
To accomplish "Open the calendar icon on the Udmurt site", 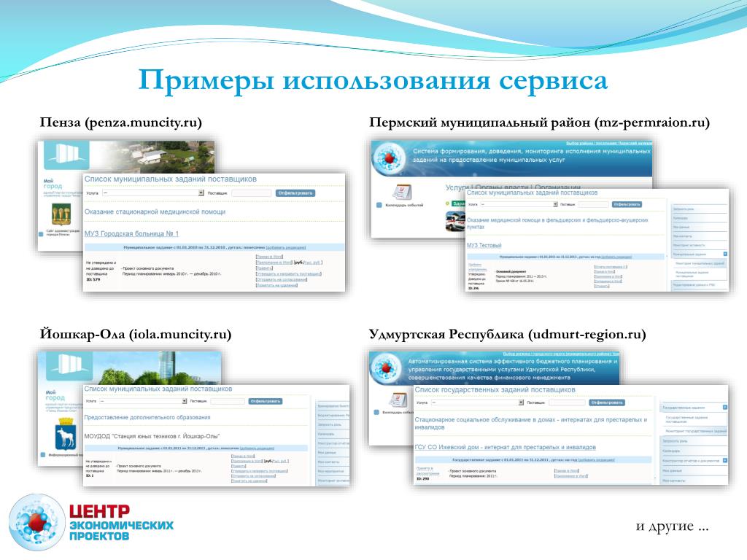I will [399, 400].
